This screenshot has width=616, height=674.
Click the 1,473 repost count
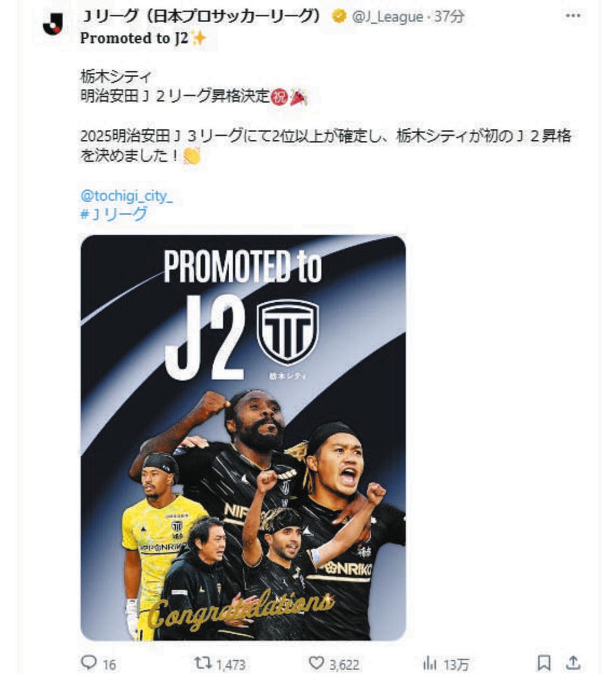pos(230,664)
